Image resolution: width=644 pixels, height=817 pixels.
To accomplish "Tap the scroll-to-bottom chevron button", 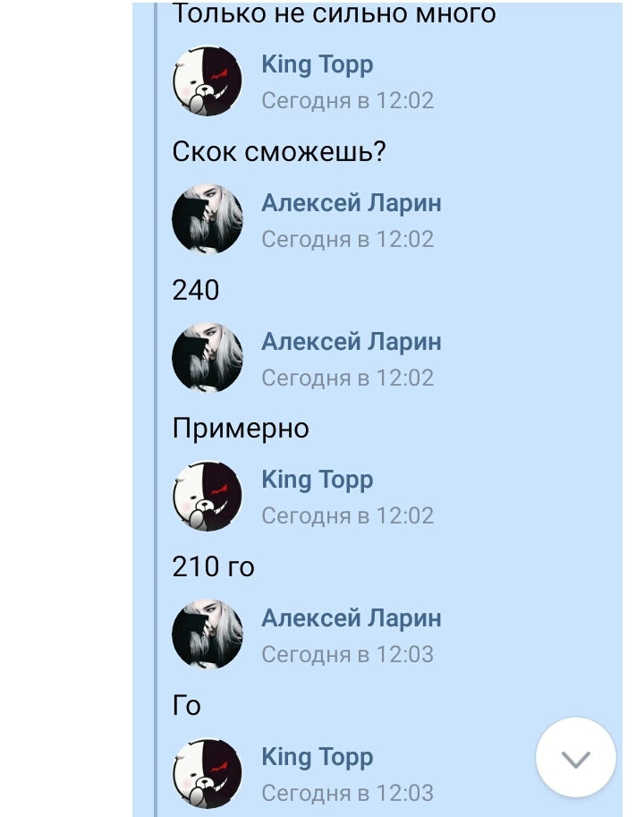I will coord(576,758).
